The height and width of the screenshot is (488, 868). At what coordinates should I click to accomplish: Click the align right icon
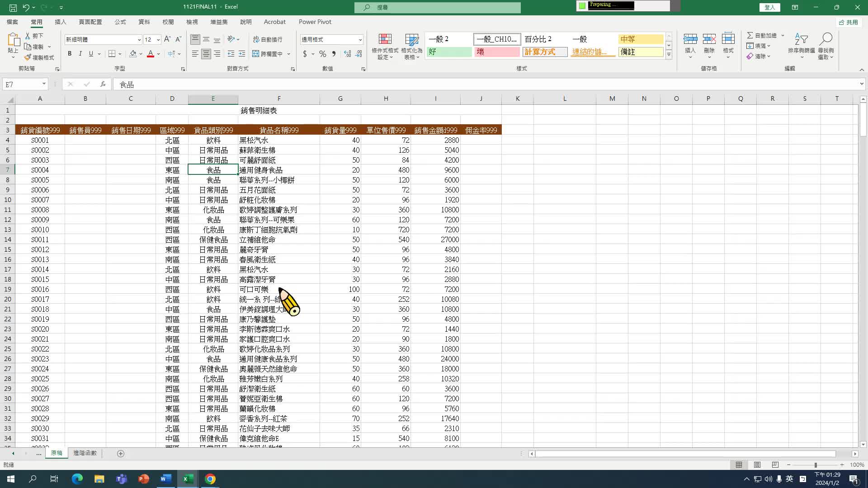click(217, 54)
